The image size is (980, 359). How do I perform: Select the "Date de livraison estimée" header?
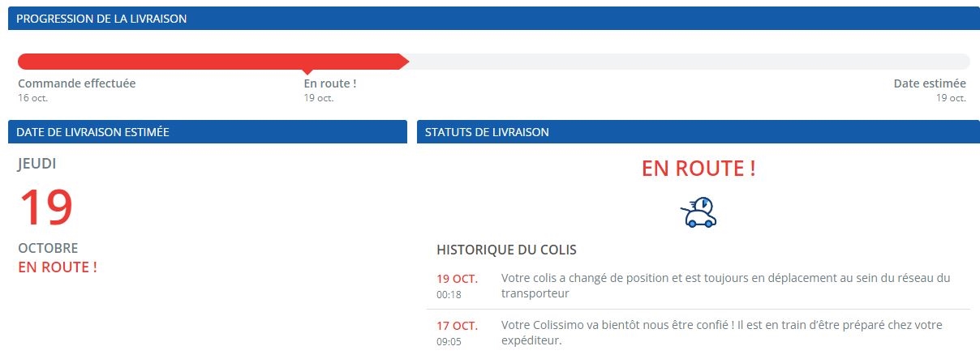[92, 131]
